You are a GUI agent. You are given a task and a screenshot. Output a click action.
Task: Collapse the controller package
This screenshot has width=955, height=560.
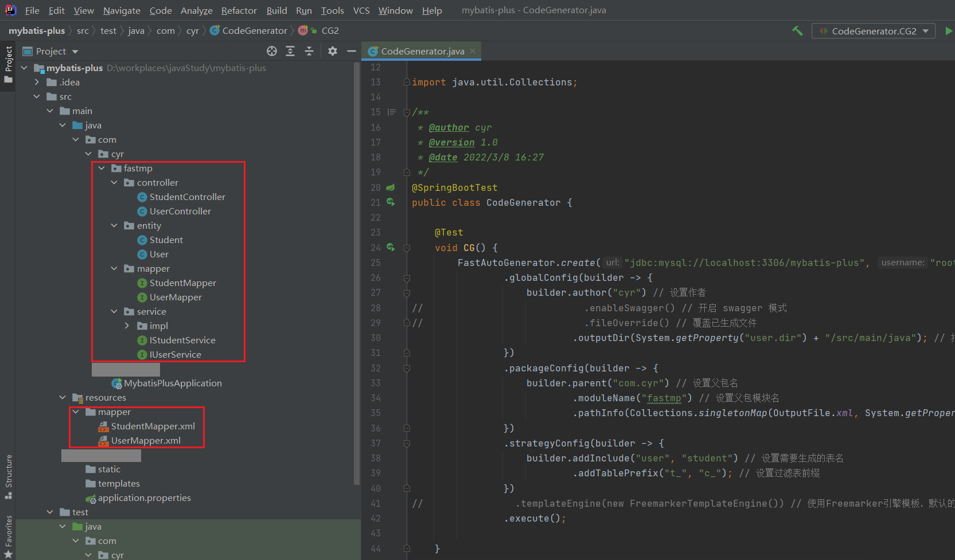(114, 182)
